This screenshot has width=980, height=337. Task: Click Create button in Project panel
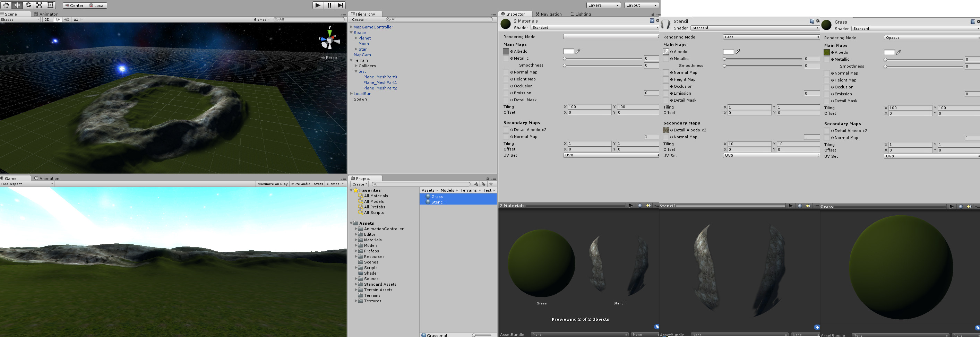(360, 184)
